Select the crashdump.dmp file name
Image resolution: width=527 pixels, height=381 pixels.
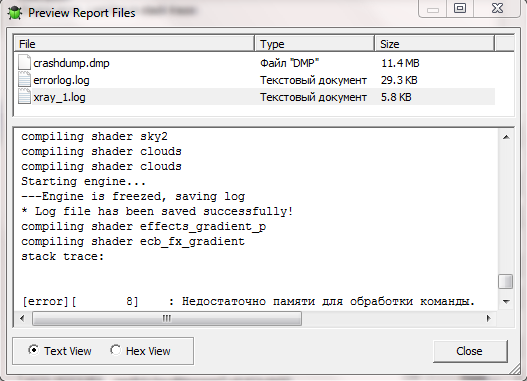(x=71, y=63)
